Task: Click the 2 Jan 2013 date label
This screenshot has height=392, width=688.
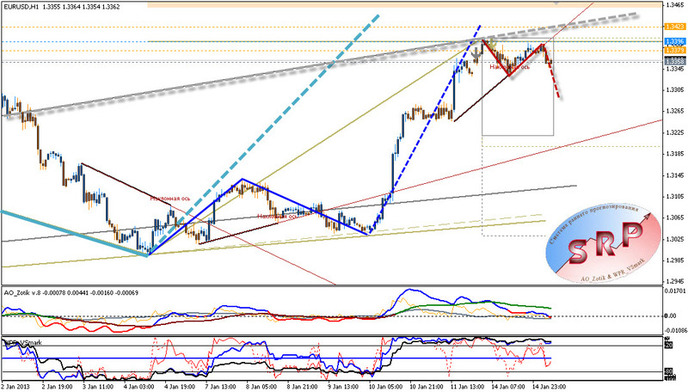Action: [x=14, y=387]
